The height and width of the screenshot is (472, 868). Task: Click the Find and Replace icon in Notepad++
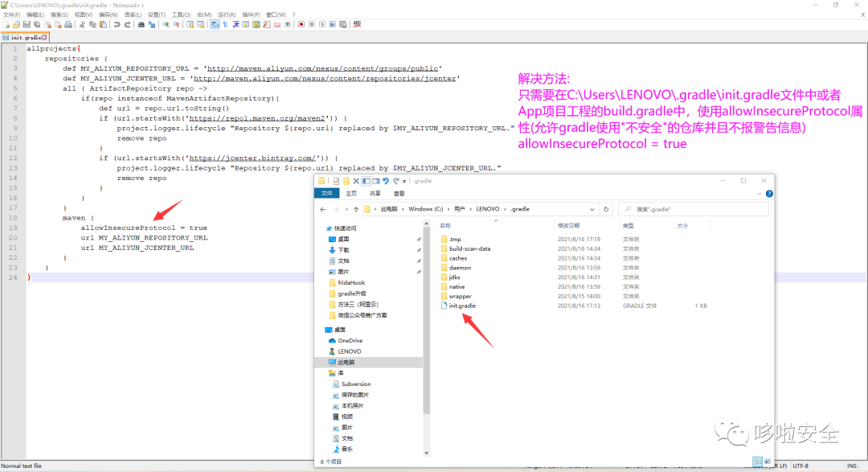coord(152,24)
